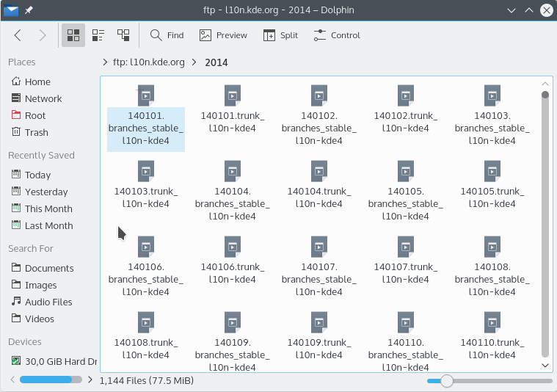Expand the breadcrumb arrow before ftp: l10n.kde.org

point(106,62)
